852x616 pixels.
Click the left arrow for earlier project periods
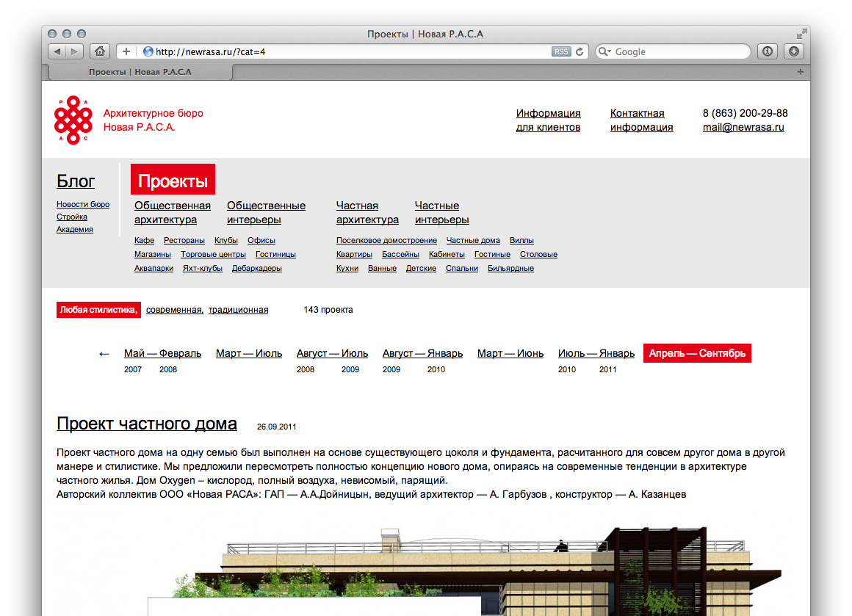point(104,354)
